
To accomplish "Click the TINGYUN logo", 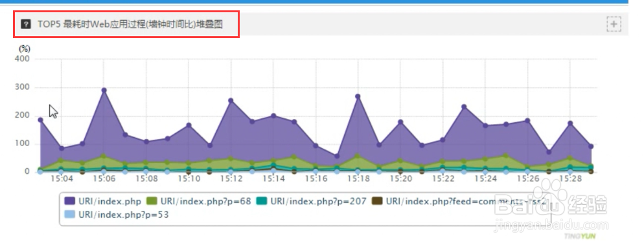I will click(x=579, y=237).
